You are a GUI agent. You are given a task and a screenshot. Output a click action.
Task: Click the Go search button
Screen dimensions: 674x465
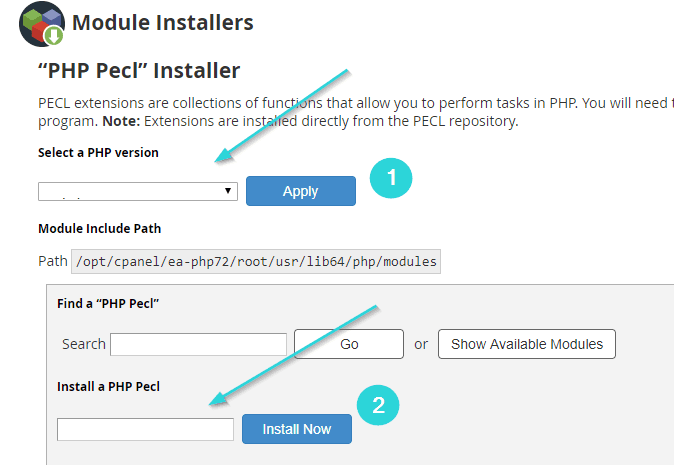[x=349, y=344]
